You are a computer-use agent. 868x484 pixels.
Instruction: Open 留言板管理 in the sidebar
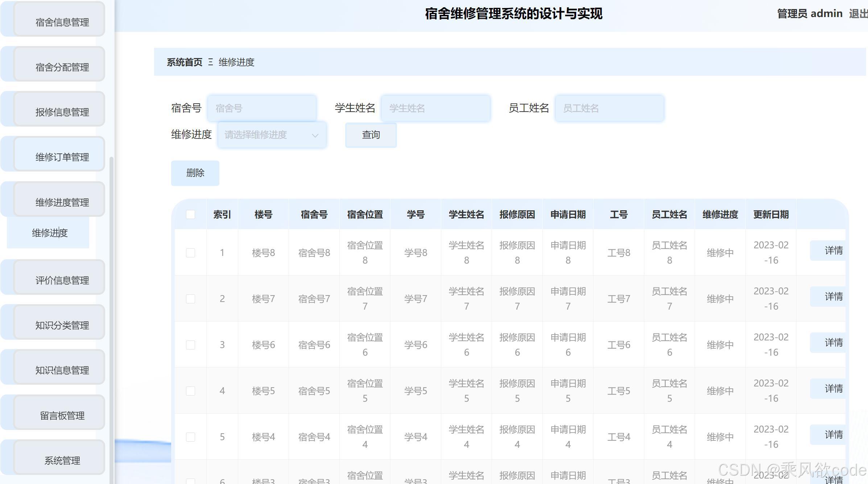click(58, 416)
